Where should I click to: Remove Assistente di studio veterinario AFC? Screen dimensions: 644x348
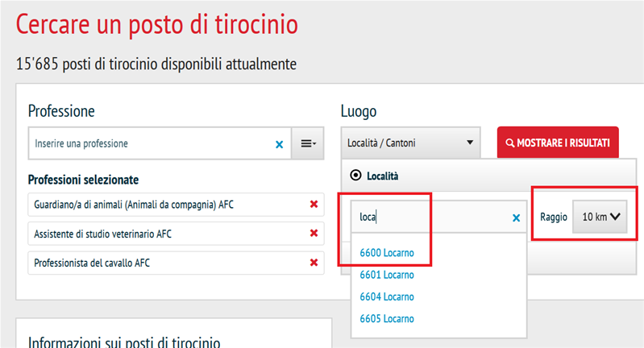314,234
